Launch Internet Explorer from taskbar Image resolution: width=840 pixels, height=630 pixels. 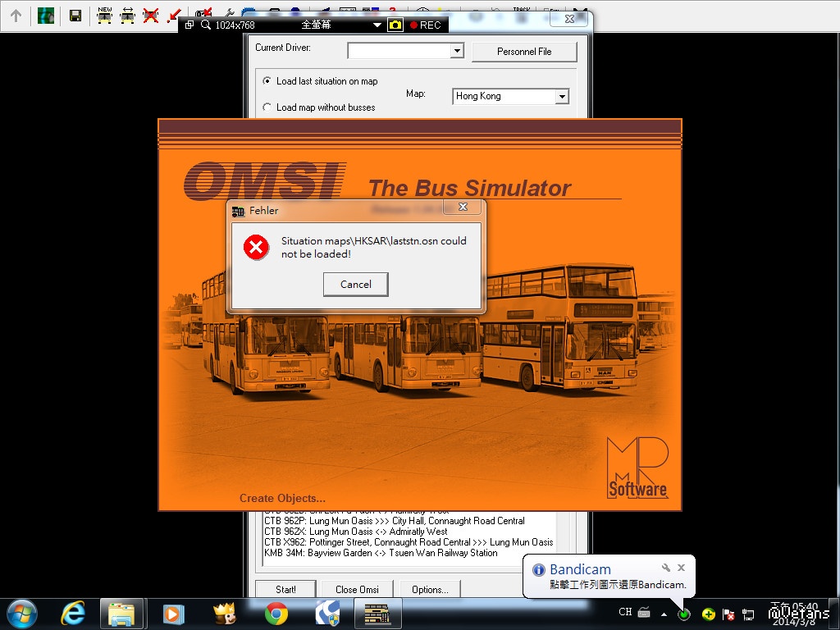click(73, 614)
